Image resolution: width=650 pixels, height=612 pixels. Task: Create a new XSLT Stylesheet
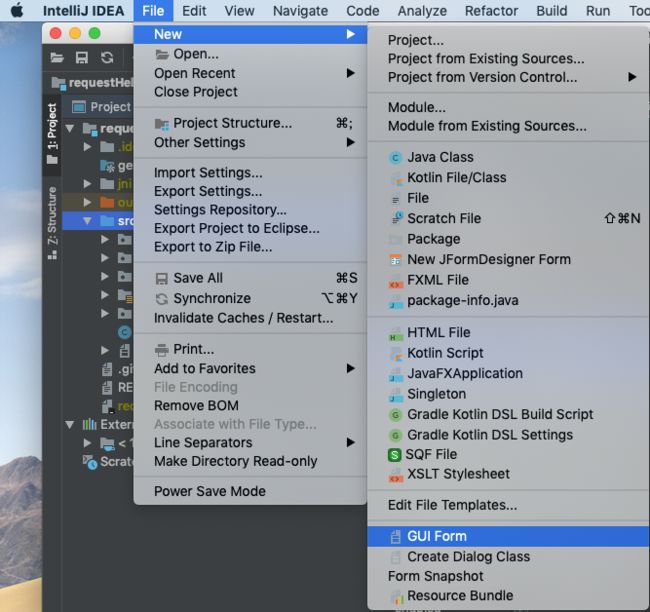tap(508, 474)
